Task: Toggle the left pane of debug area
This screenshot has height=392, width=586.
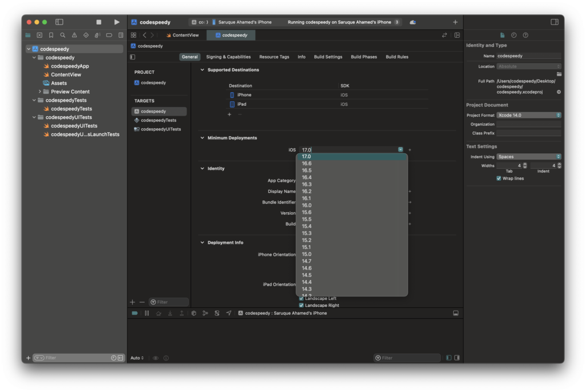Action: 449,358
